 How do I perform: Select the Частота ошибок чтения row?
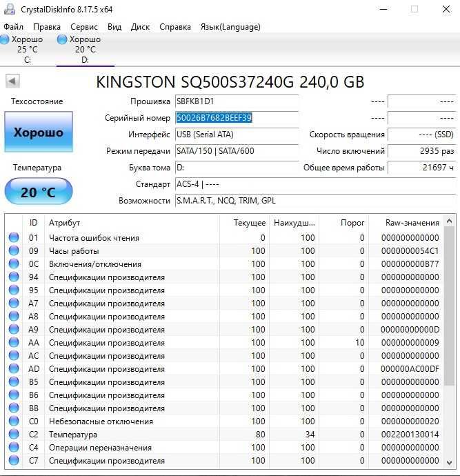pyautogui.click(x=225, y=237)
